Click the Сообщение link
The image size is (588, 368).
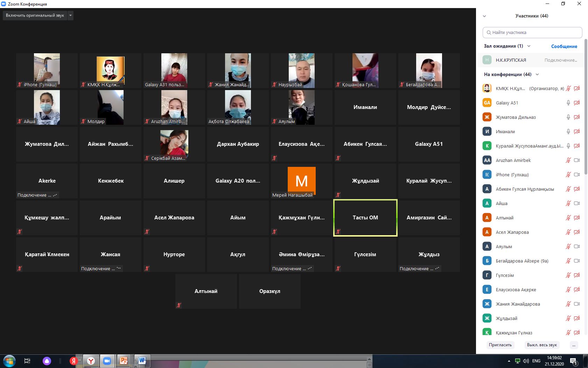pos(564,46)
